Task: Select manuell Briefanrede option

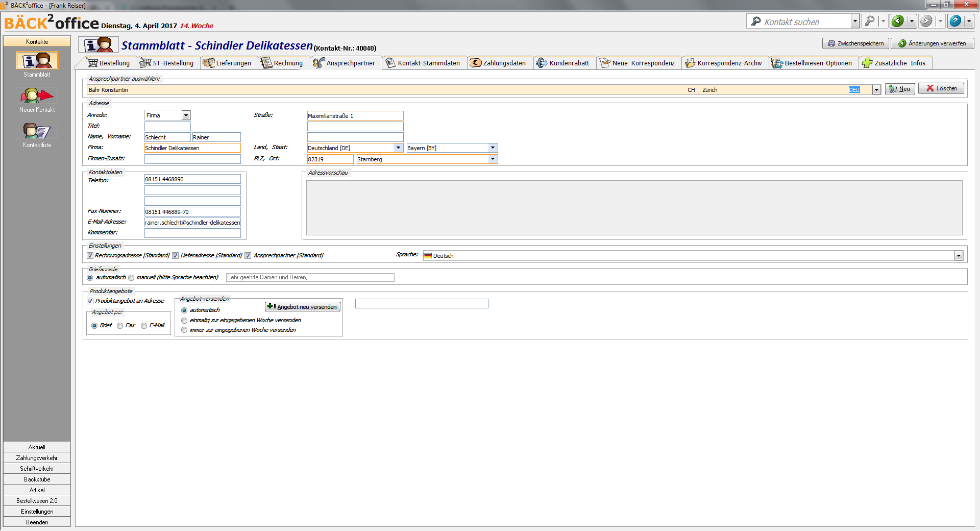Action: (x=132, y=278)
